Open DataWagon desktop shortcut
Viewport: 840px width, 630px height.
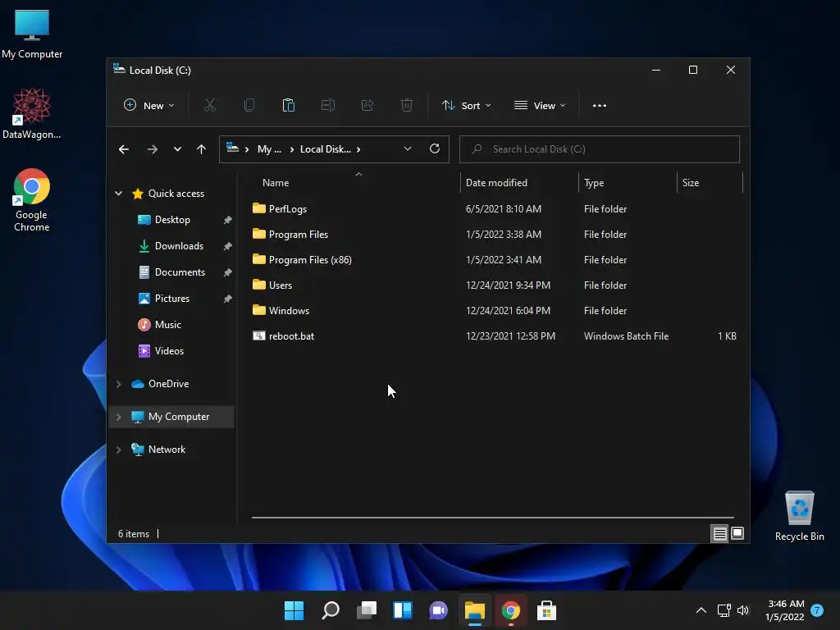point(32,113)
